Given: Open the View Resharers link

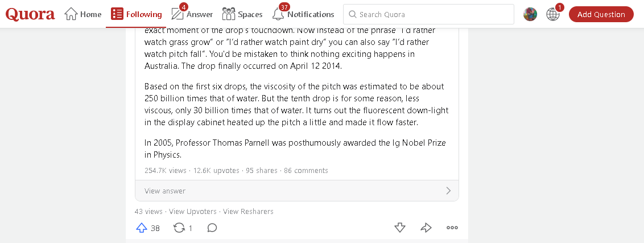Looking at the screenshot, I should pos(248,211).
